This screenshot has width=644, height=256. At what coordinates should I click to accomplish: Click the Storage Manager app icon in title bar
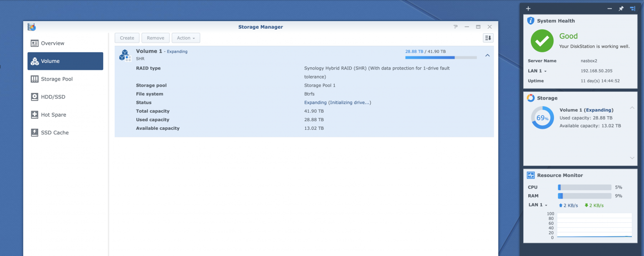[32, 27]
